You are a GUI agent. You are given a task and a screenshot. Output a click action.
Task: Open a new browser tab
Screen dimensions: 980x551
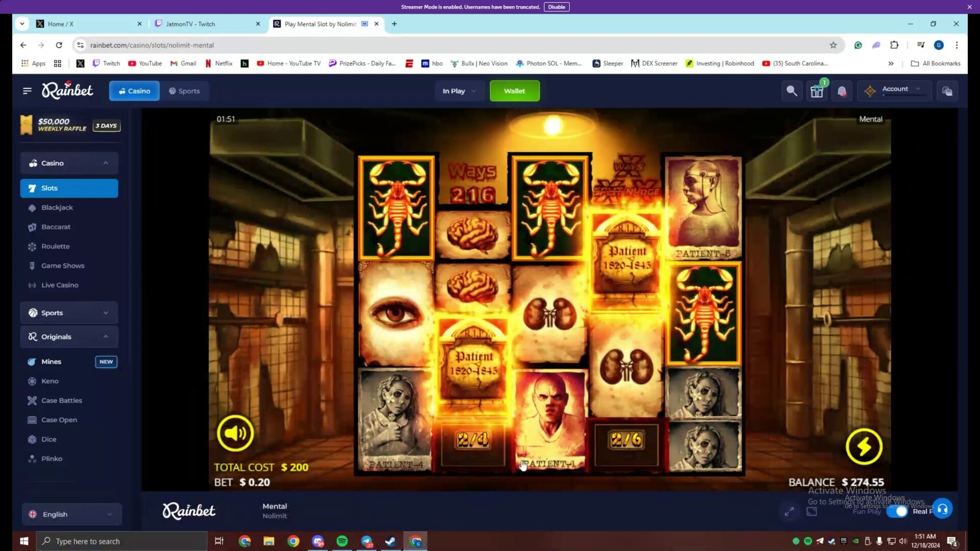pyautogui.click(x=394, y=24)
